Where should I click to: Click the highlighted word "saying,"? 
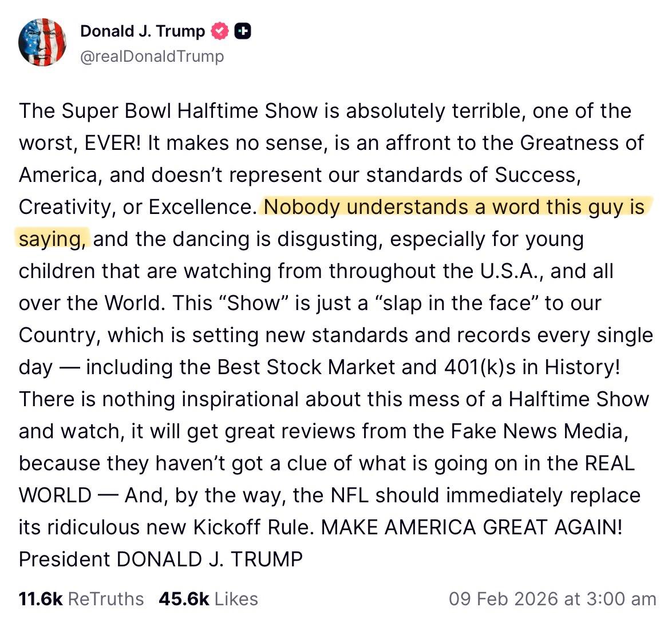point(54,239)
